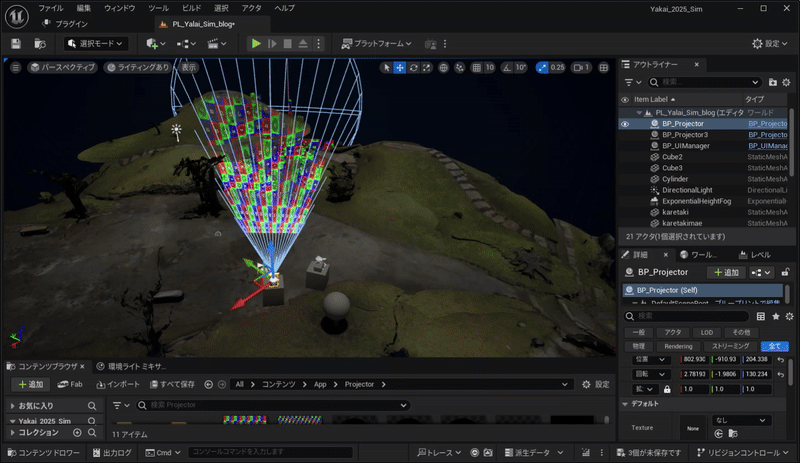The image size is (800, 463).
Task: Open the grid snap value 10
Action: point(490,67)
